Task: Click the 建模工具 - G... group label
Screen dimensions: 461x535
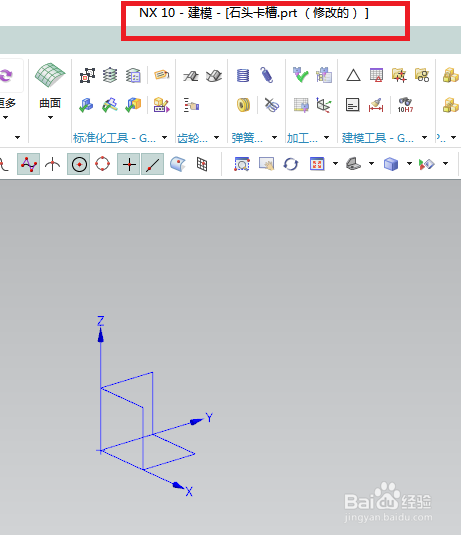Action: (378, 138)
